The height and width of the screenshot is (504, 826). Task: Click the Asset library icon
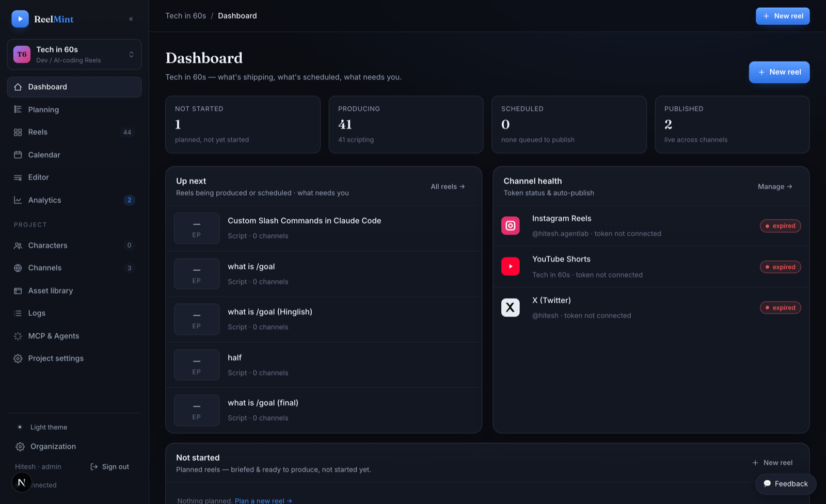[18, 291]
